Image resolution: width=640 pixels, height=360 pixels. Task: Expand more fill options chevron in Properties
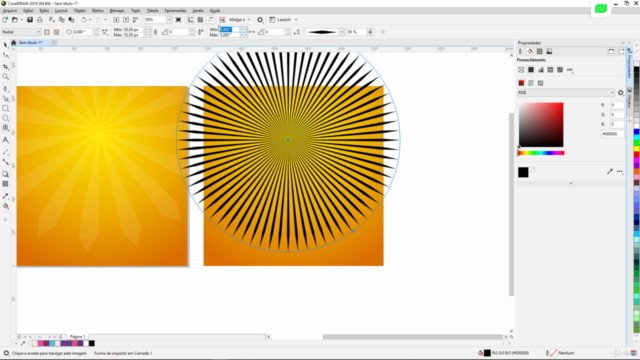tap(571, 184)
